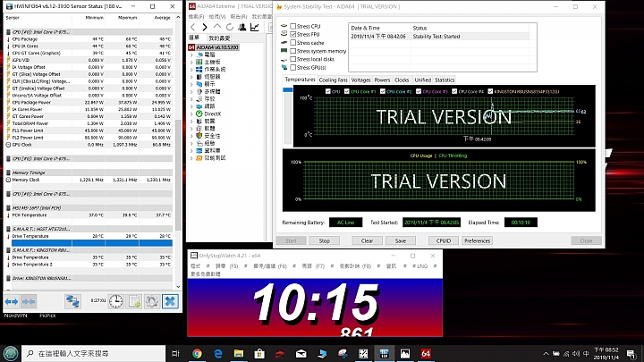Open Task View on taskbar
The image size is (644, 362).
176,353
